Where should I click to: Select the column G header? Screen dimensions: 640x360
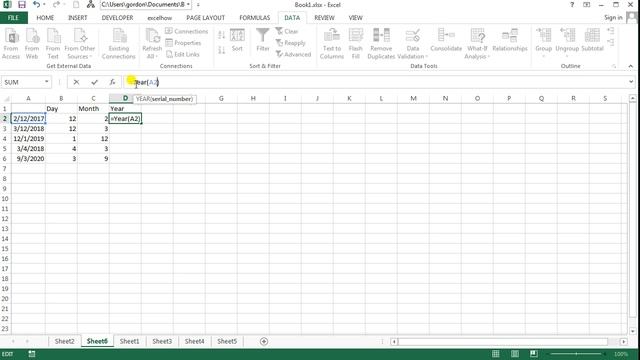click(221, 98)
